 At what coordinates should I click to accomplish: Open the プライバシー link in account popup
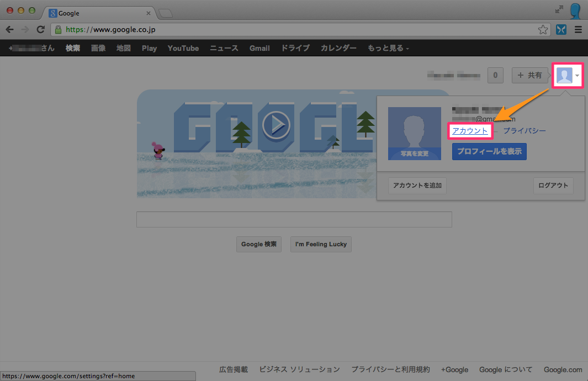(x=525, y=131)
